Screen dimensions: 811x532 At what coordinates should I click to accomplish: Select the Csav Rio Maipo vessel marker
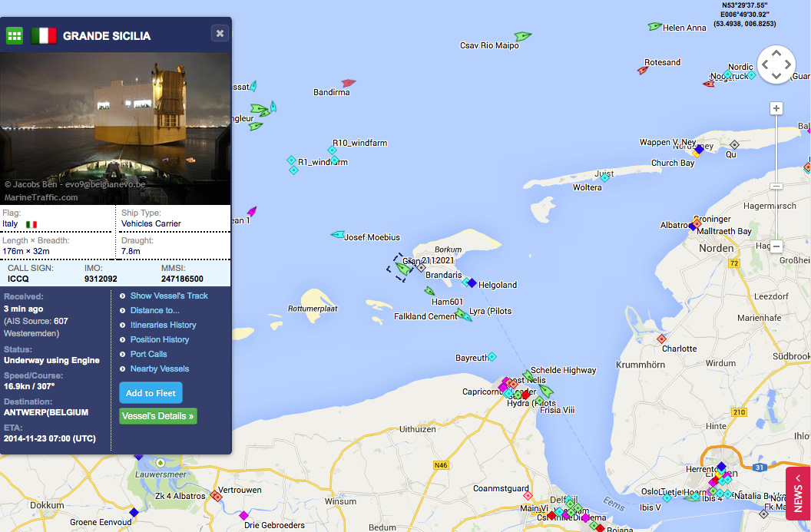point(523,36)
